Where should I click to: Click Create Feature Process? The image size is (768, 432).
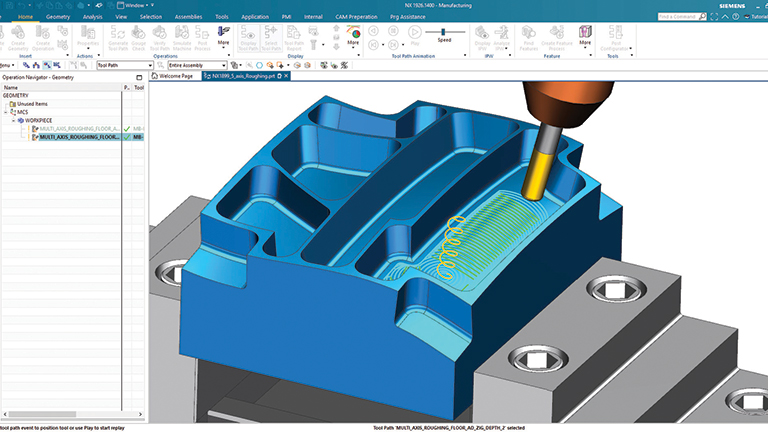pyautogui.click(x=557, y=38)
